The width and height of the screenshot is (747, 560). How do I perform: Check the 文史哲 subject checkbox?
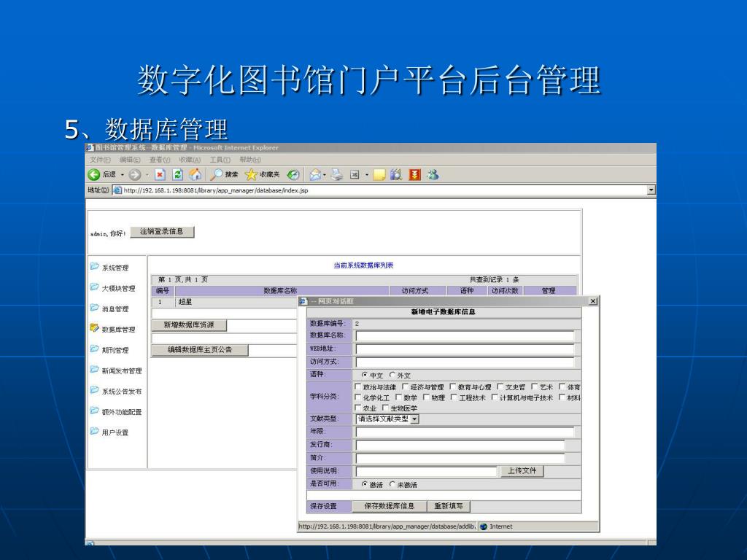click(x=500, y=386)
